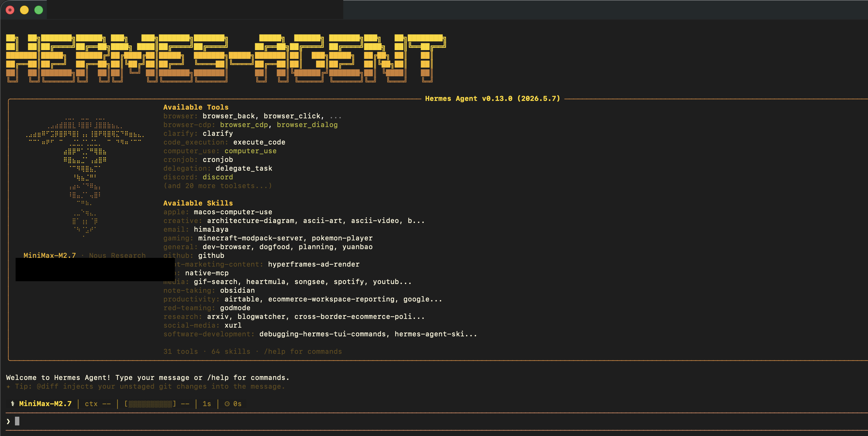This screenshot has width=868, height=436.
Task: Click 'browser_back' in the browser tools row
Action: [229, 116]
